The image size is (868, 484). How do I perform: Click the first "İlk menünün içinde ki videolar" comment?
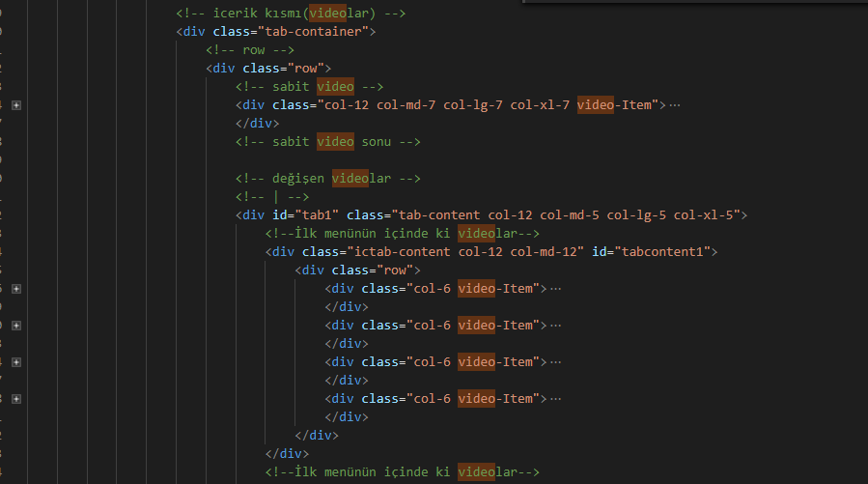click(402, 233)
